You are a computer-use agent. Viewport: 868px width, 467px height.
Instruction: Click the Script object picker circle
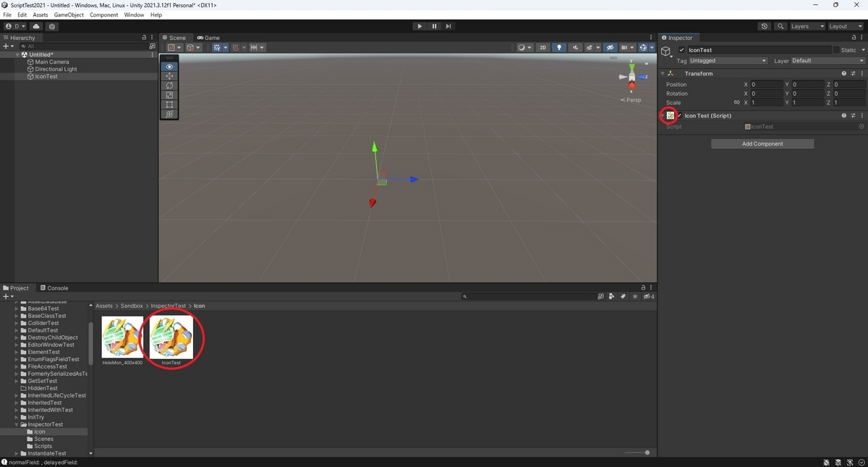click(x=861, y=127)
